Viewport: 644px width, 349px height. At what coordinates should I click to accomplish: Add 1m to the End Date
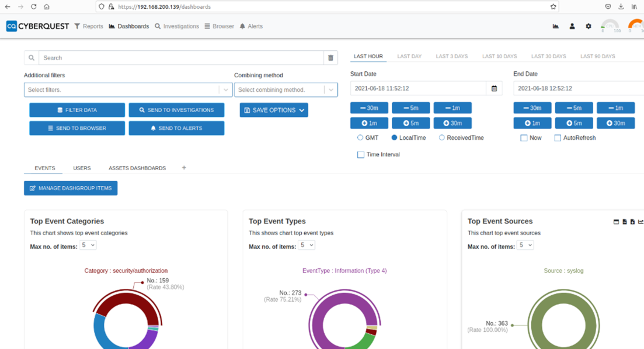coord(532,123)
